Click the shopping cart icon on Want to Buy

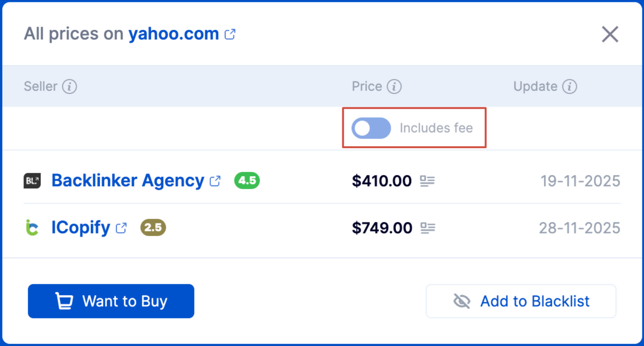[65, 301]
